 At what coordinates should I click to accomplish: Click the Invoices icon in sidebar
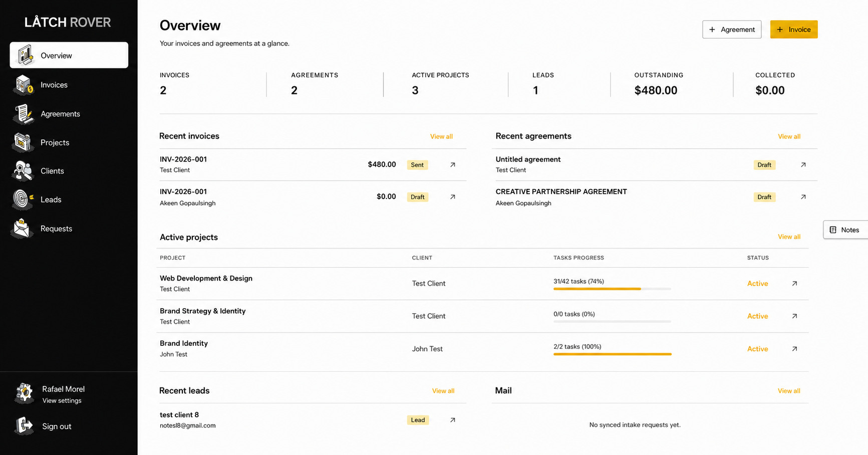[23, 85]
